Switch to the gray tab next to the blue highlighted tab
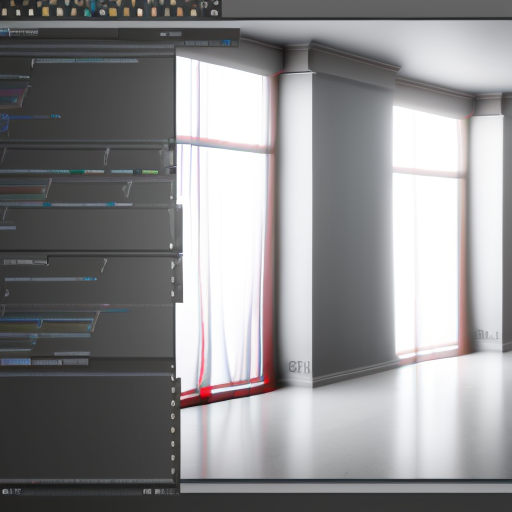The height and width of the screenshot is (512, 512). [47, 362]
